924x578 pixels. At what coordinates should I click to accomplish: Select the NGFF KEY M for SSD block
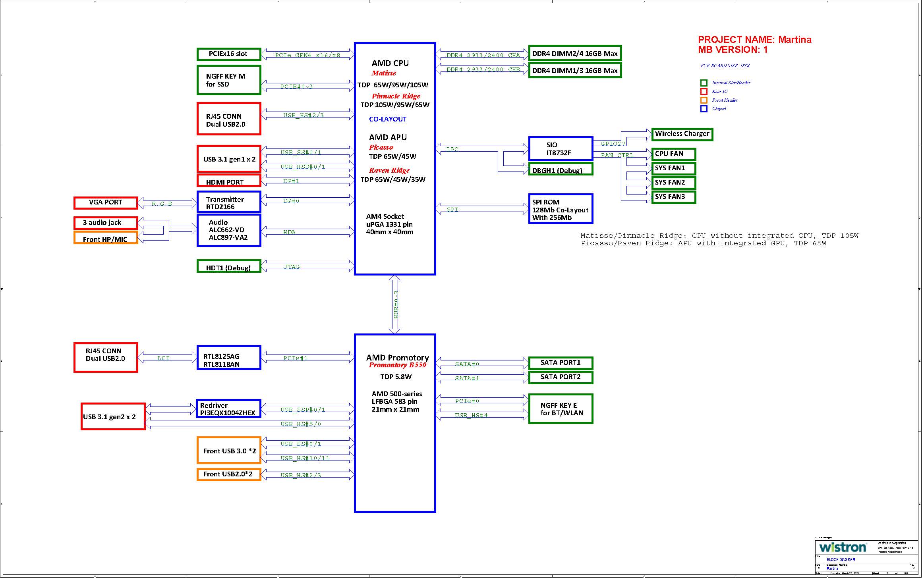point(229,80)
